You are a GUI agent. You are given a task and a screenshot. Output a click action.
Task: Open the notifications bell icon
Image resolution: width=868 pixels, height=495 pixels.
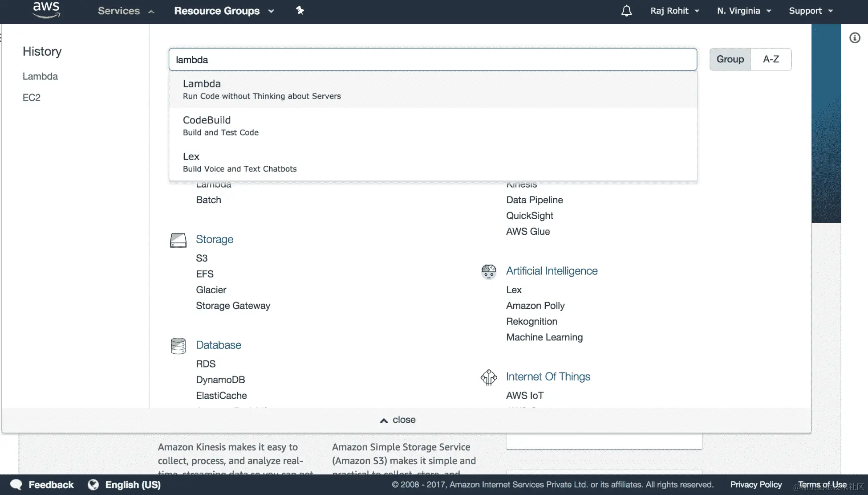(626, 11)
